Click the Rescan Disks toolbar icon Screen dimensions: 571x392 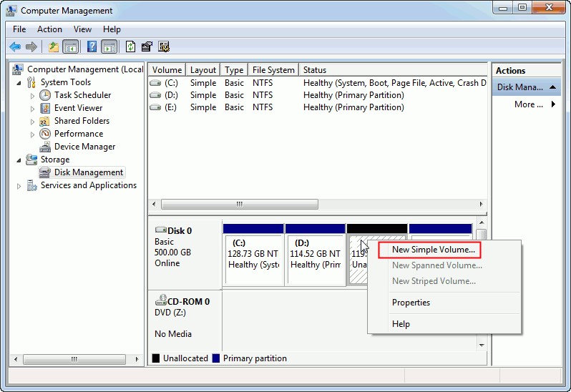pyautogui.click(x=147, y=47)
